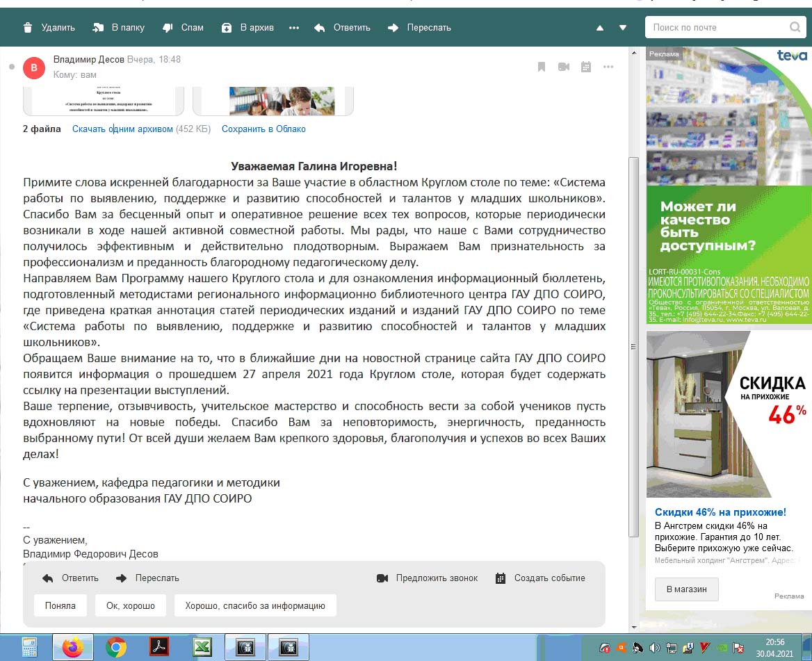Click "Предложить звонок" button

point(428,578)
